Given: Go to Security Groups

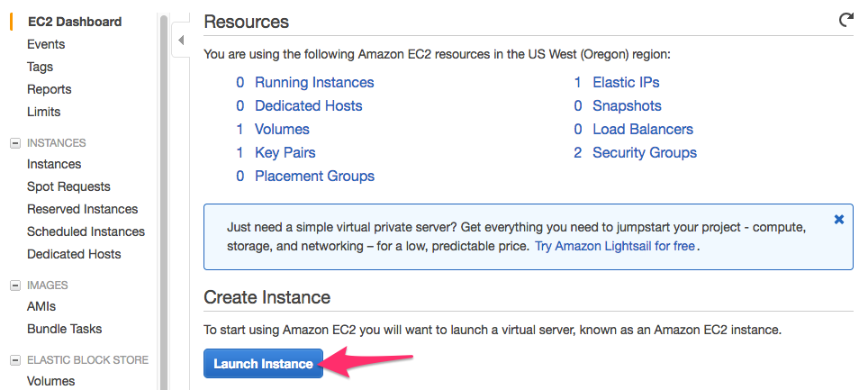Looking at the screenshot, I should 644,152.
